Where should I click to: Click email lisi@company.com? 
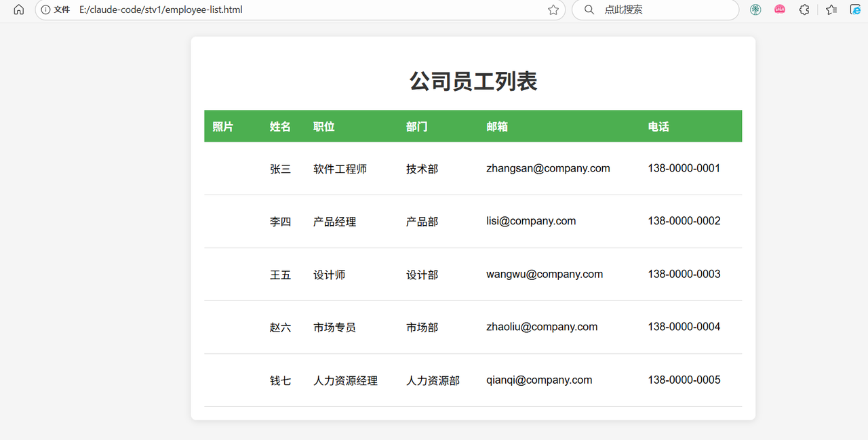pyautogui.click(x=531, y=221)
